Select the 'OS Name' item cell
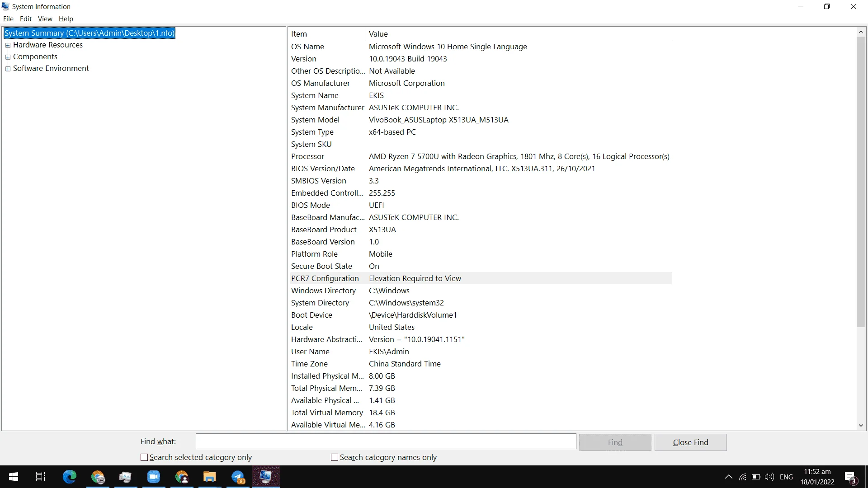The image size is (868, 488). pos(307,47)
